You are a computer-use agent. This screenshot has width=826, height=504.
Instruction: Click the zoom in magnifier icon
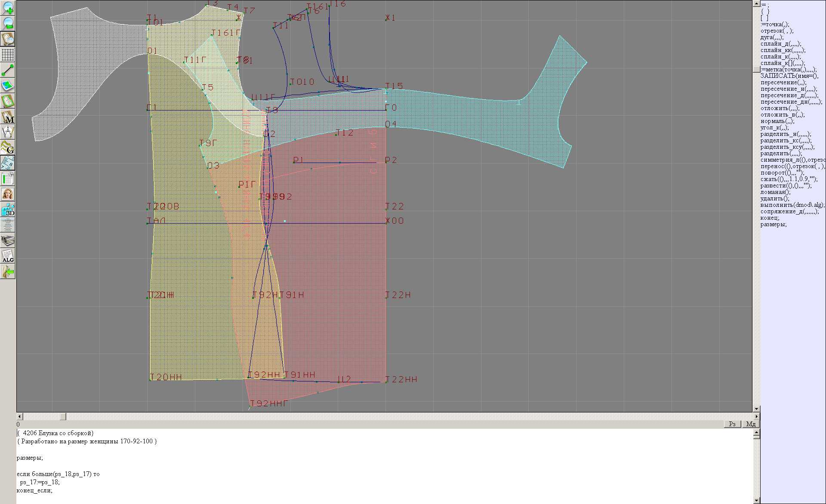8,8
